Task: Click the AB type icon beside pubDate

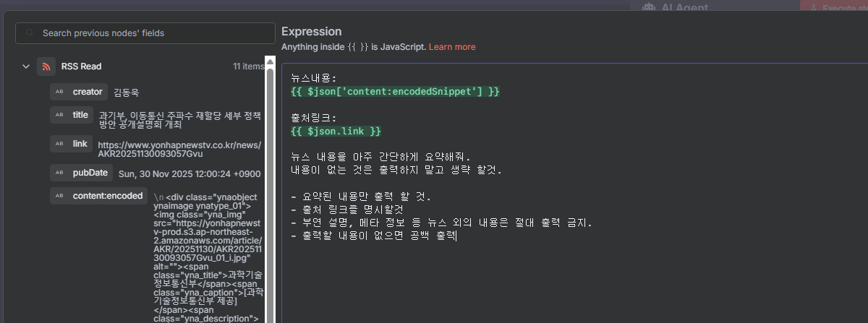Action: click(60, 173)
